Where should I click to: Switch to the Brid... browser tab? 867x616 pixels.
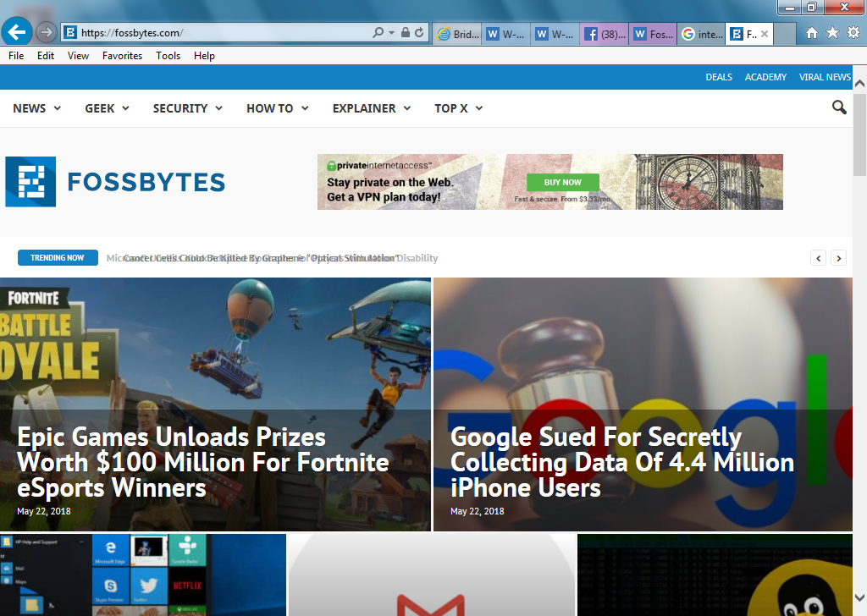pos(457,34)
